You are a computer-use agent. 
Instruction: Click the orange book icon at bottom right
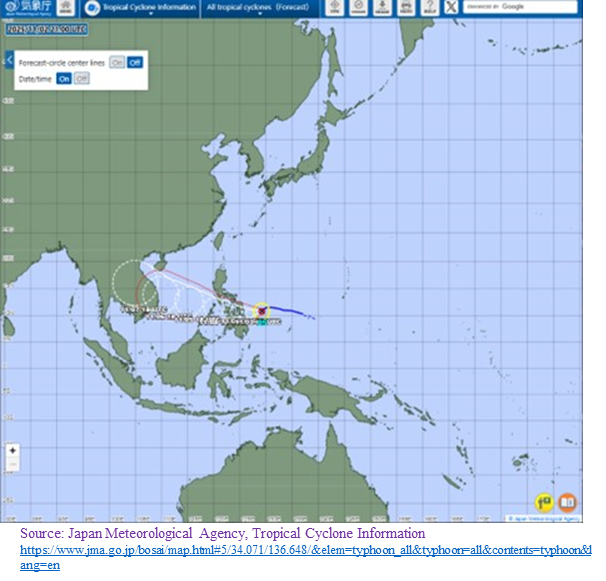[567, 502]
